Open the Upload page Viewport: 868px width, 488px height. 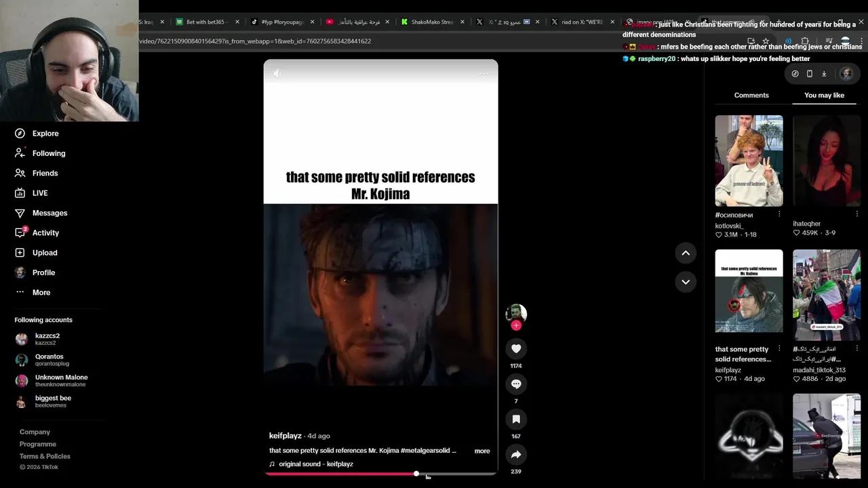click(x=36, y=253)
